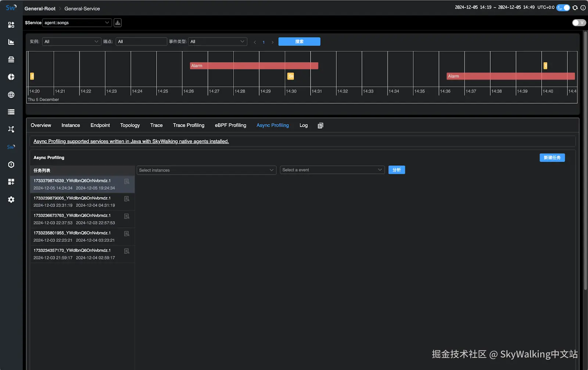Screen dimensions: 588x370
Task: Open the dashboard shapes icon in sidebar
Action: click(11, 25)
